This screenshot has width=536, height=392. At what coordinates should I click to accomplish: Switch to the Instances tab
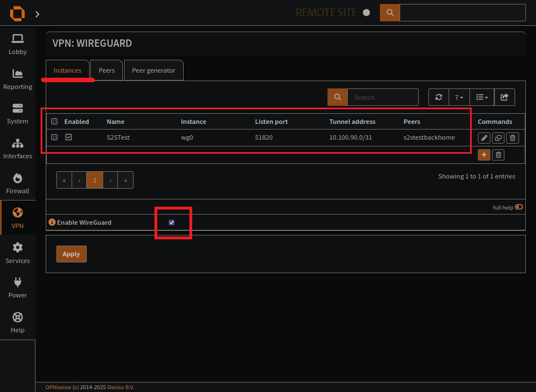point(67,70)
